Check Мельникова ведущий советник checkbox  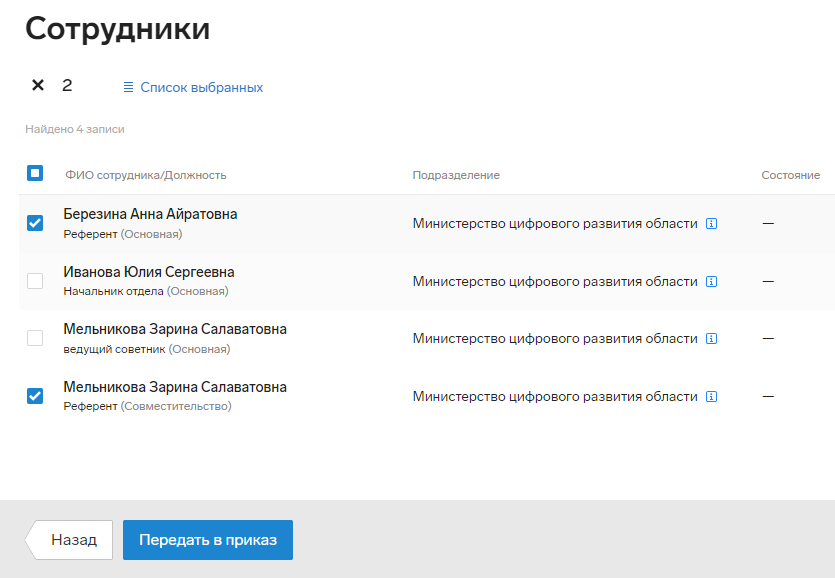(35, 338)
